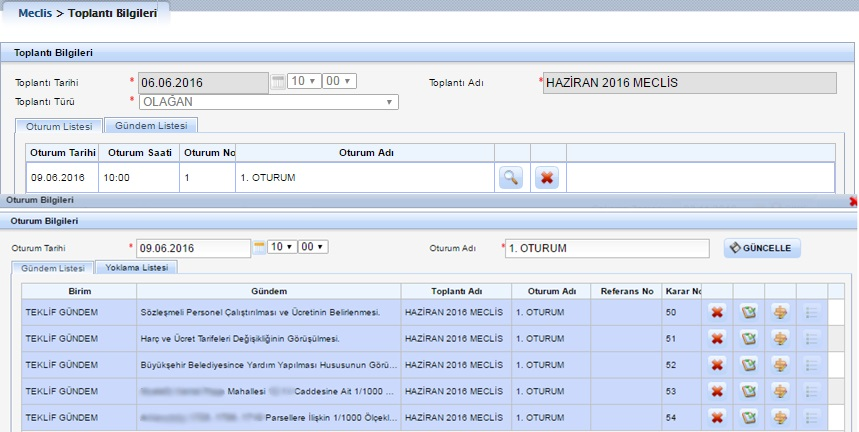859x432 pixels.
Task: Open Toplantı Tarihi minute dropdown showing 00
Action: [339, 81]
